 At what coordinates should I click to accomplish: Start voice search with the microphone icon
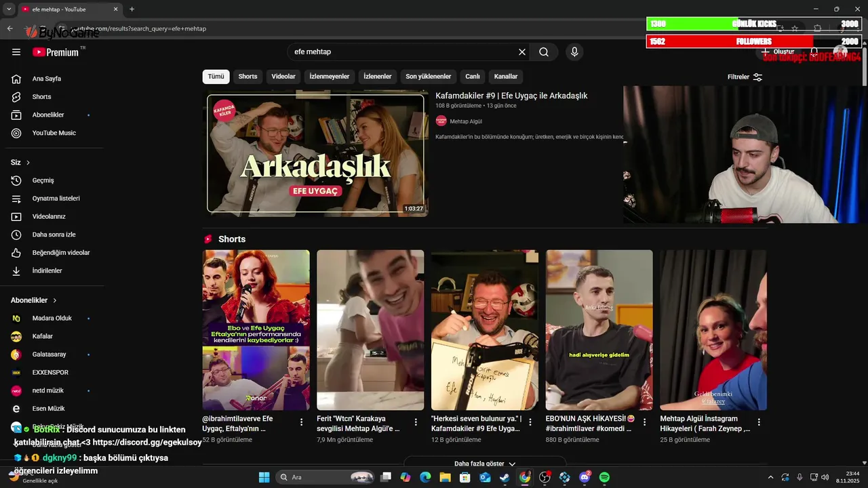tap(574, 52)
